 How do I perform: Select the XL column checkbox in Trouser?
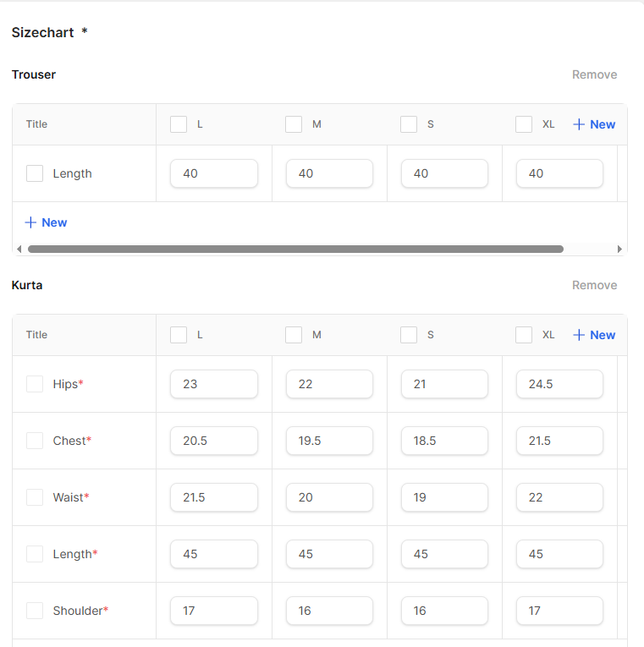click(524, 124)
